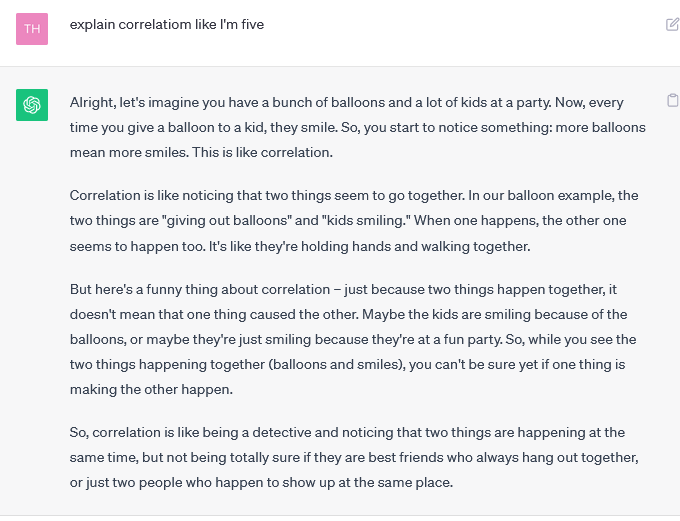Click the closing line 'or just two people who happen'
Screen dimensions: 680x521
pyautogui.click(x=261, y=483)
